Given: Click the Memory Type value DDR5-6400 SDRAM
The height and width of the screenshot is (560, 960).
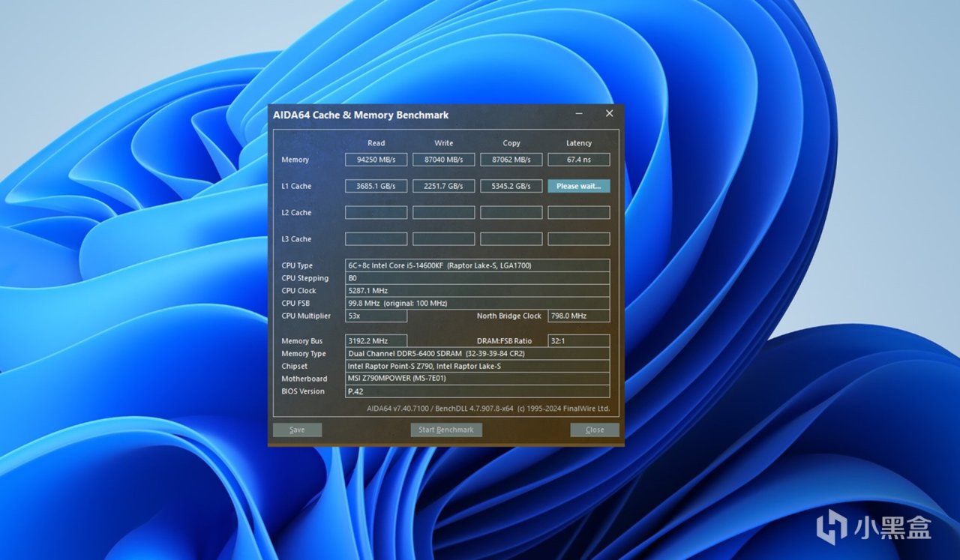Looking at the screenshot, I should 478,354.
